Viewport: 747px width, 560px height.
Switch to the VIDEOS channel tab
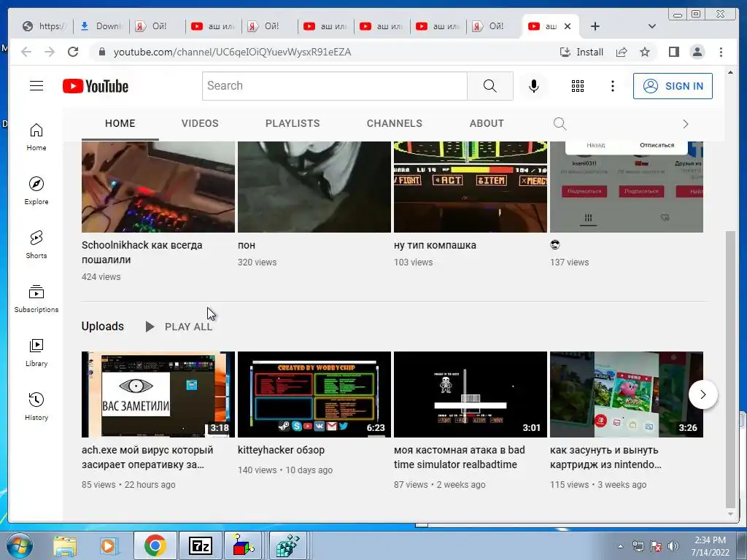[200, 123]
